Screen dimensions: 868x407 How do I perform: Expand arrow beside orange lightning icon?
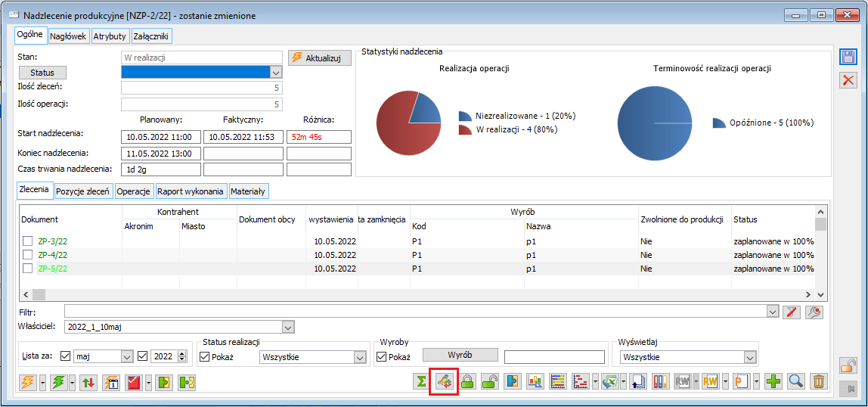coord(42,382)
